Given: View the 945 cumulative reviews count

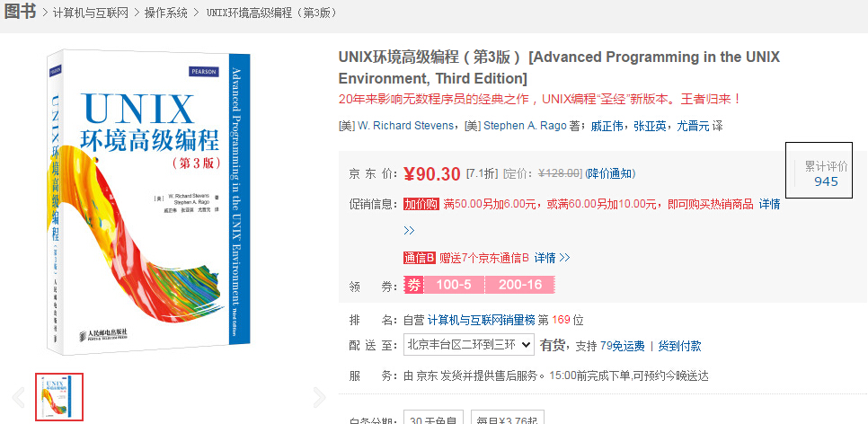Looking at the screenshot, I should [x=826, y=181].
